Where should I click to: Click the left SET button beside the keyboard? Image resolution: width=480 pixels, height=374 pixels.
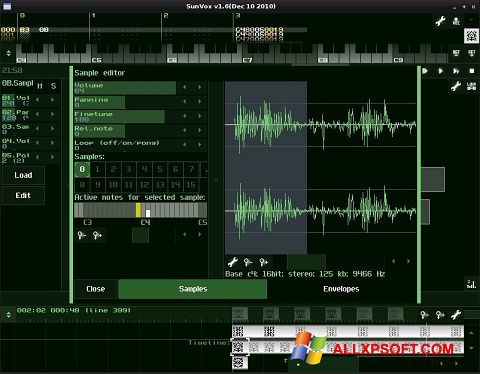pyautogui.click(x=456, y=53)
